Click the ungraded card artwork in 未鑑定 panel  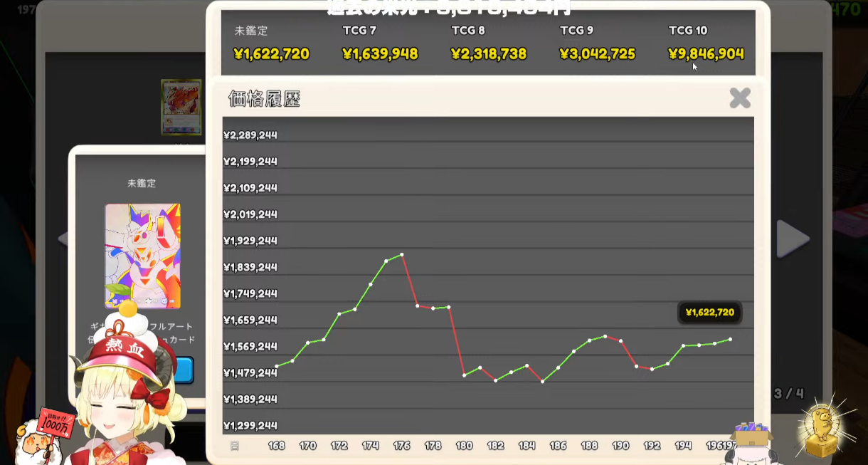pos(142,255)
